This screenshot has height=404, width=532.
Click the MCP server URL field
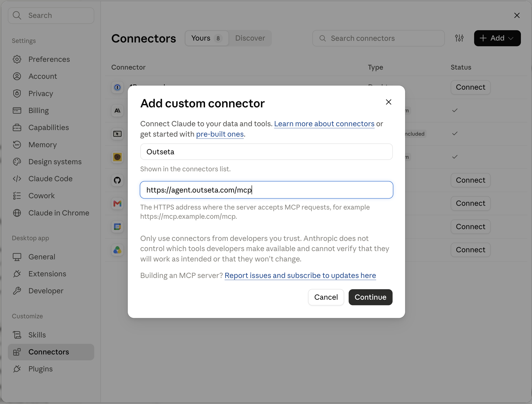click(x=266, y=190)
